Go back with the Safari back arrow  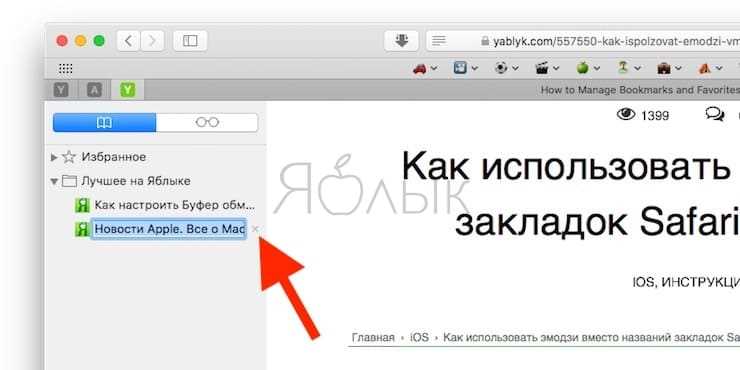coord(128,41)
